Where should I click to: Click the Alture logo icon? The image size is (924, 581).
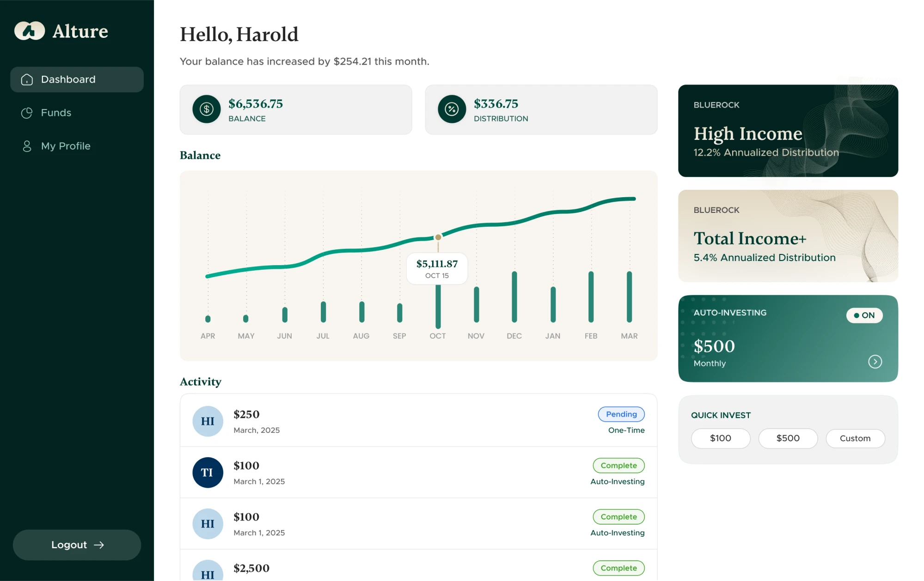click(x=30, y=31)
